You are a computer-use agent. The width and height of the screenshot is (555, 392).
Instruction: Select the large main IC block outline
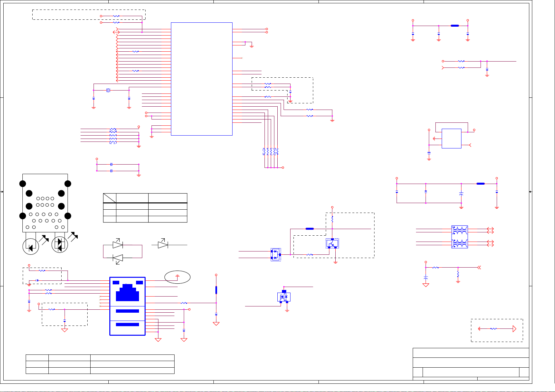(x=202, y=79)
